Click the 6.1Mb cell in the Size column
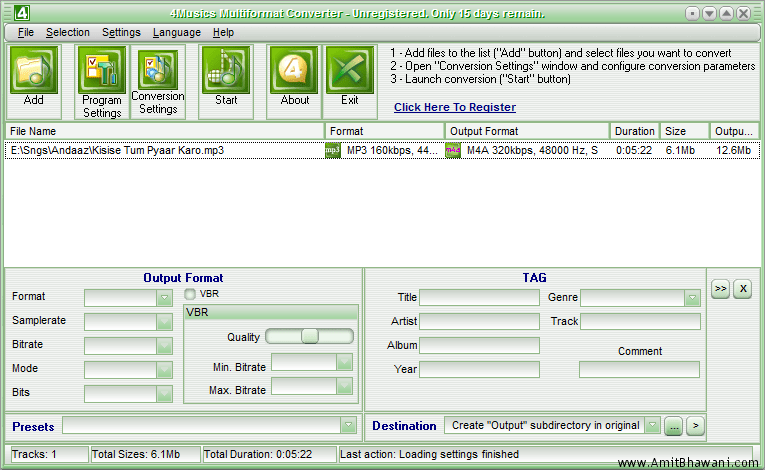The image size is (765, 472). point(680,150)
